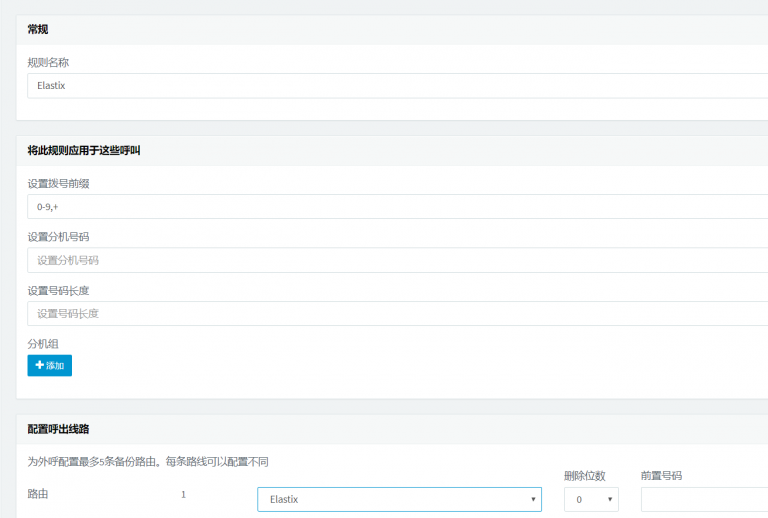This screenshot has width=768, height=518.
Task: Click the 设置号码长度 label text
Action: (x=58, y=291)
